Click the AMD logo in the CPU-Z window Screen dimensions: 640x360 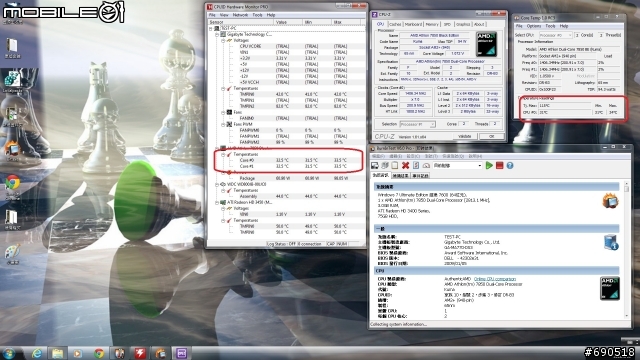click(x=486, y=44)
